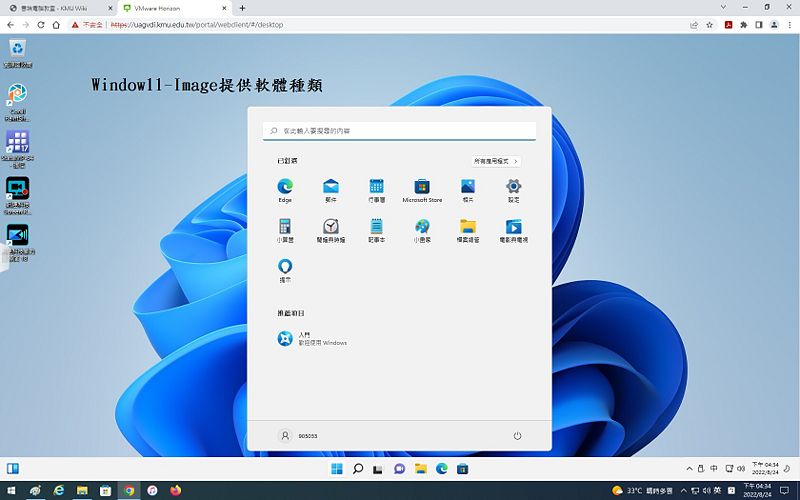Screen dimensions: 800x500
Task: Open Widgets at Windows 11 taskbar left
Action: pos(13,468)
